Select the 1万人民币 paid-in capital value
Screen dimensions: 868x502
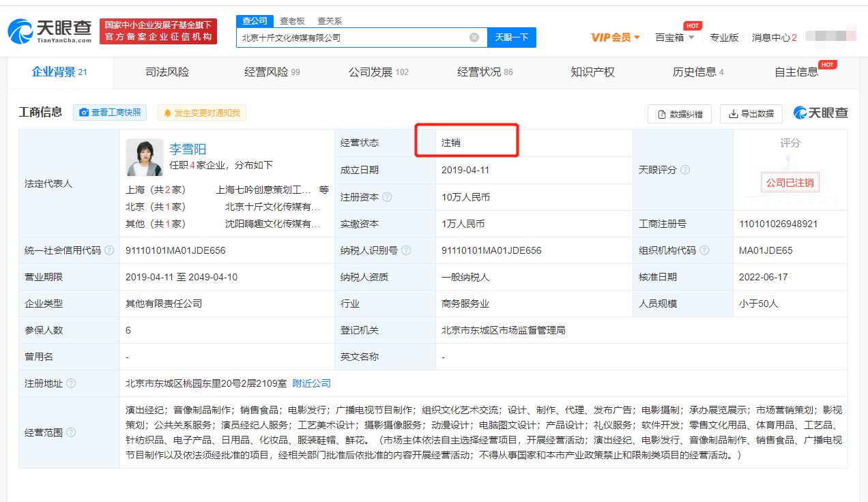(x=463, y=224)
